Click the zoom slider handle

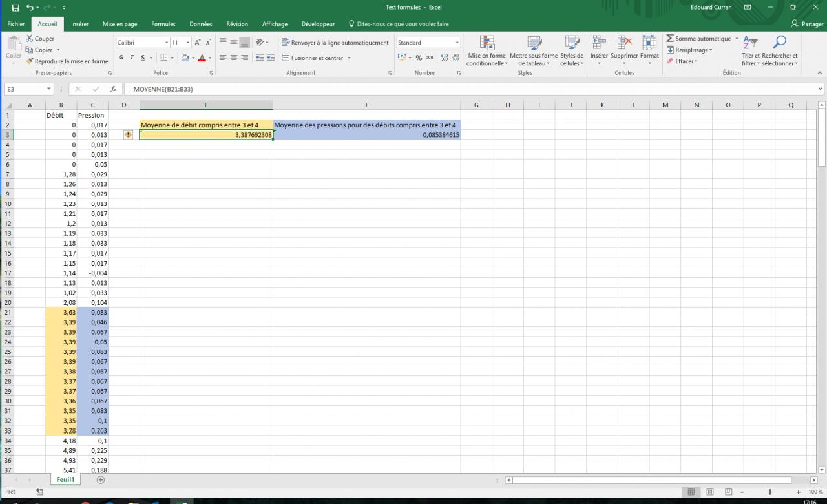pyautogui.click(x=769, y=492)
